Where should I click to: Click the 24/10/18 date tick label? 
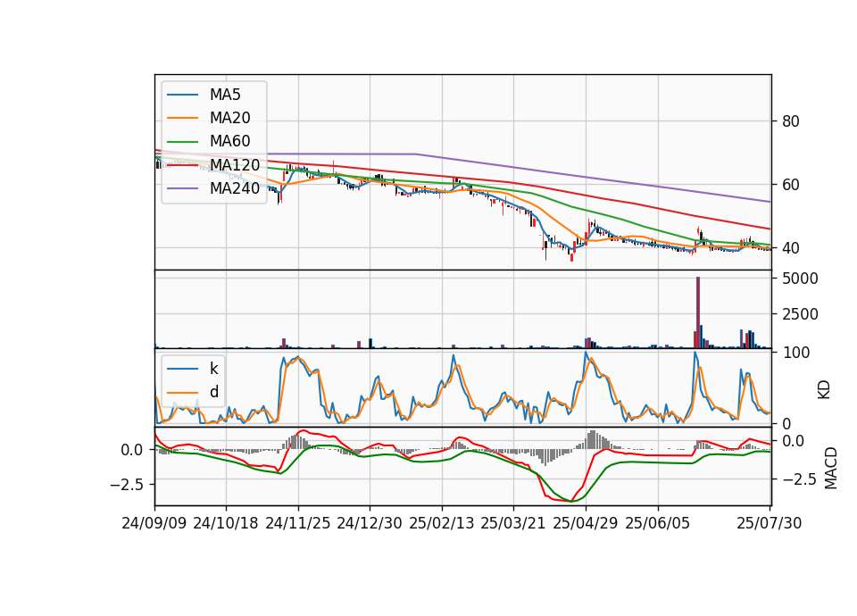226,523
